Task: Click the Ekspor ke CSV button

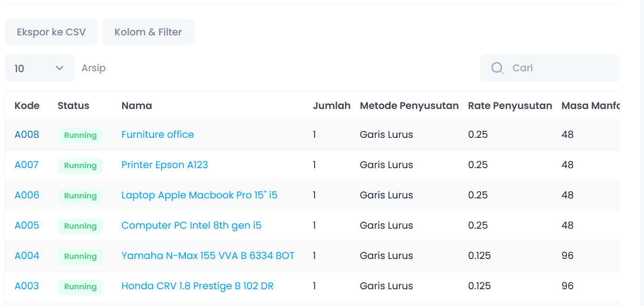Action: pyautogui.click(x=51, y=32)
